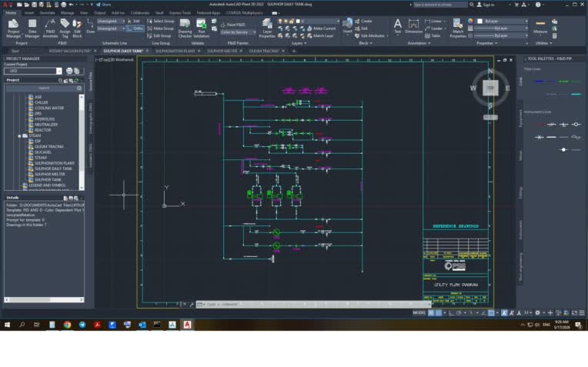The height and width of the screenshot is (367, 588).
Task: Click the publish printer icon beside Current Project
Action: tap(69, 71)
